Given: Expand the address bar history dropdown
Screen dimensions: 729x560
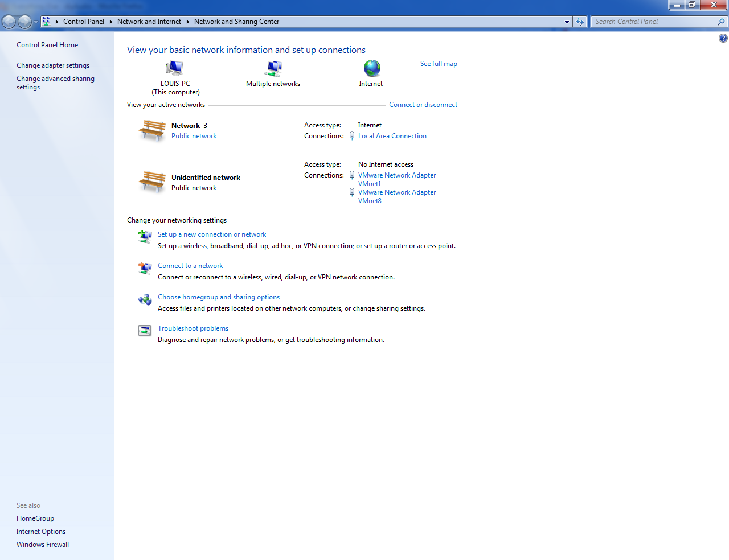Looking at the screenshot, I should pos(567,22).
